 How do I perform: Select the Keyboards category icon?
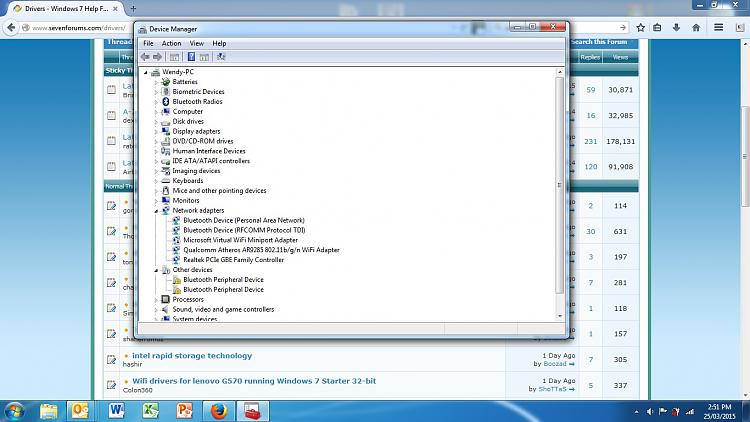(165, 181)
